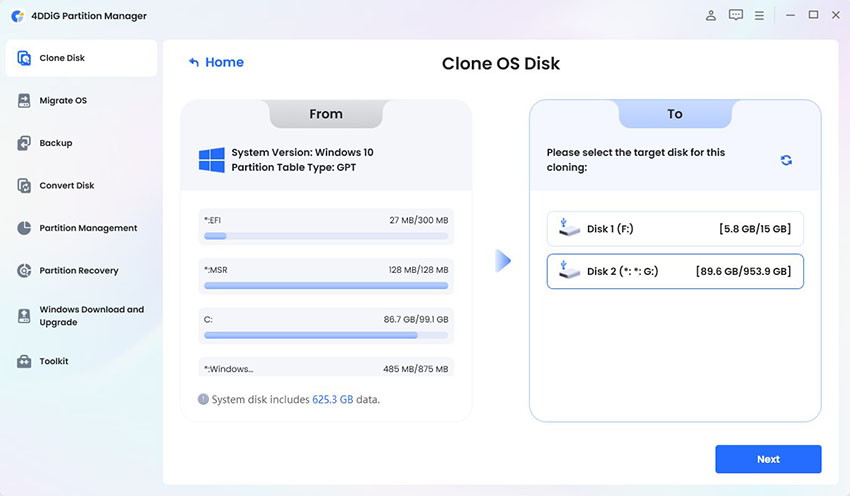This screenshot has width=850, height=496.
Task: Click the Partition Management pie icon
Action: 24,228
